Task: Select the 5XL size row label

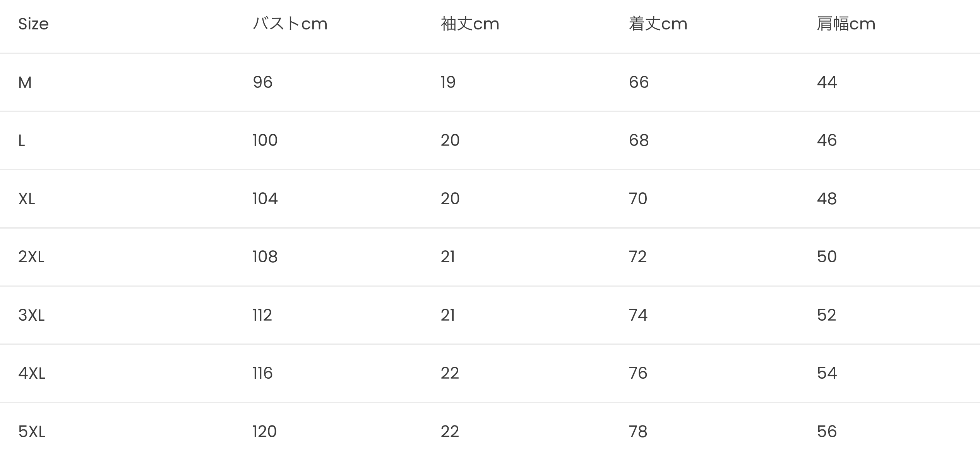Action: [x=32, y=432]
